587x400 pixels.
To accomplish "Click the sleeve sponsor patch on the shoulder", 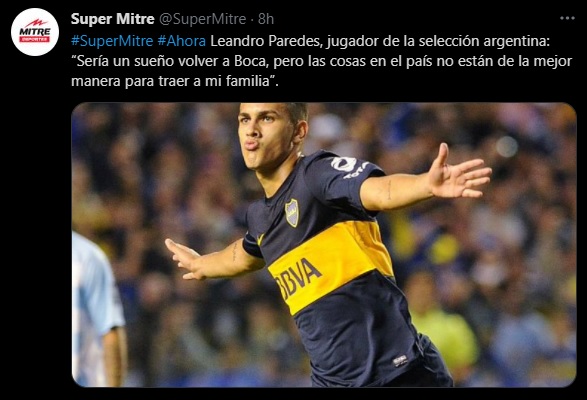I will click(x=344, y=164).
